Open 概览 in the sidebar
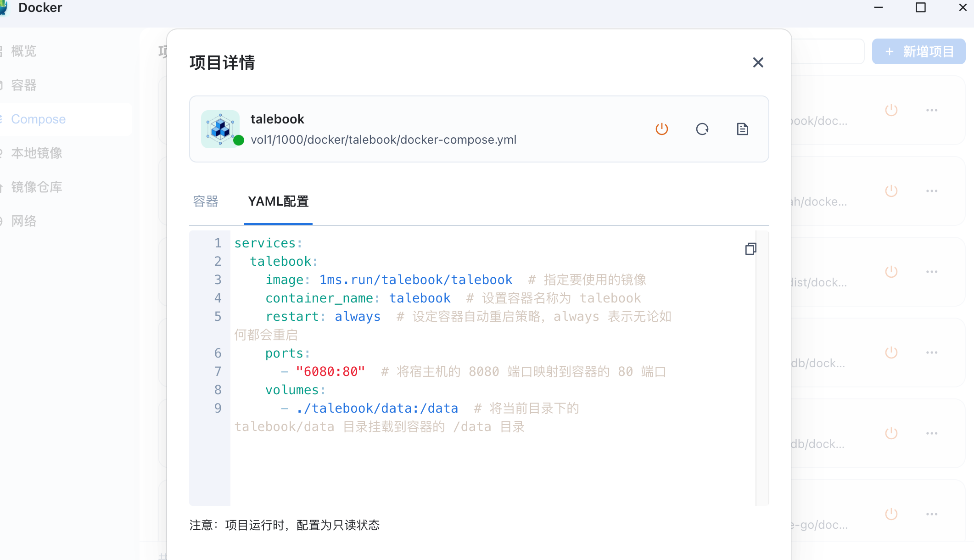The width and height of the screenshot is (974, 560). point(23,51)
